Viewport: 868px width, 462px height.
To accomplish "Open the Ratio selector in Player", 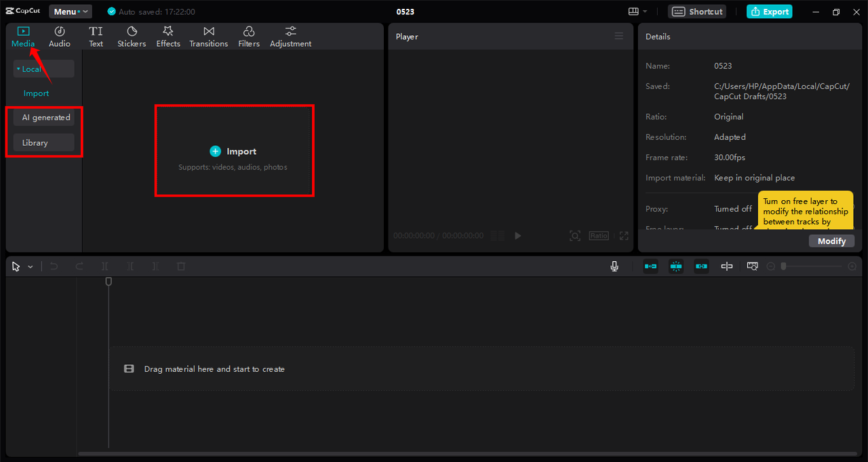I will coord(599,235).
